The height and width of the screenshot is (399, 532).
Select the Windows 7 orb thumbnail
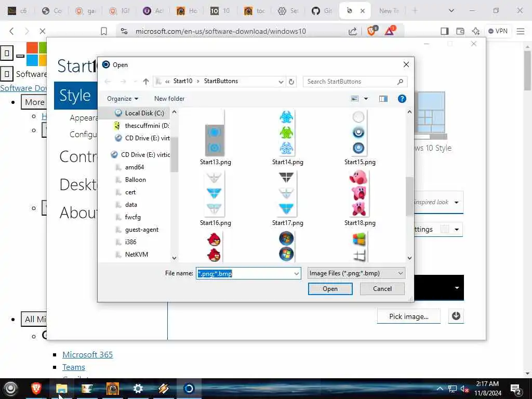point(287,247)
